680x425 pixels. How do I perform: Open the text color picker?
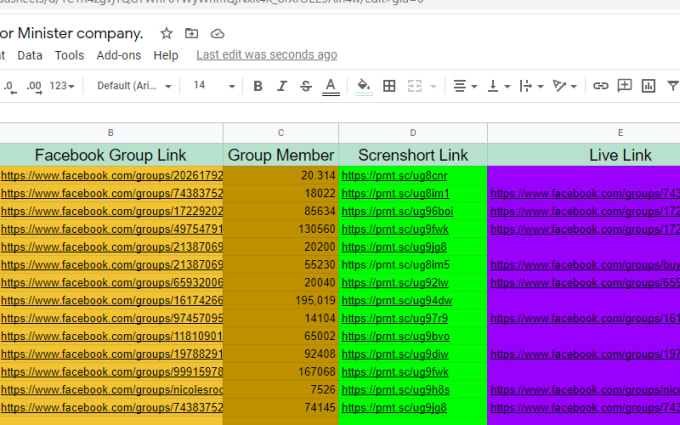(x=330, y=86)
